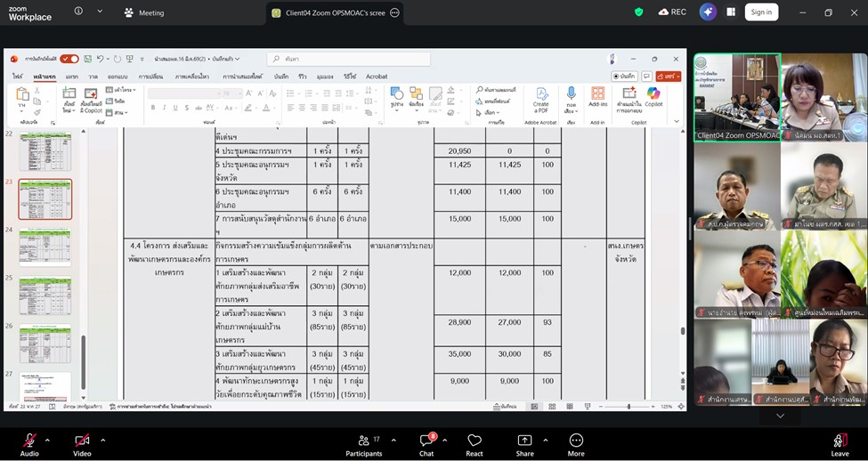Toggle Bold formatting
Viewport: 868px width, 461px height.
tap(153, 108)
